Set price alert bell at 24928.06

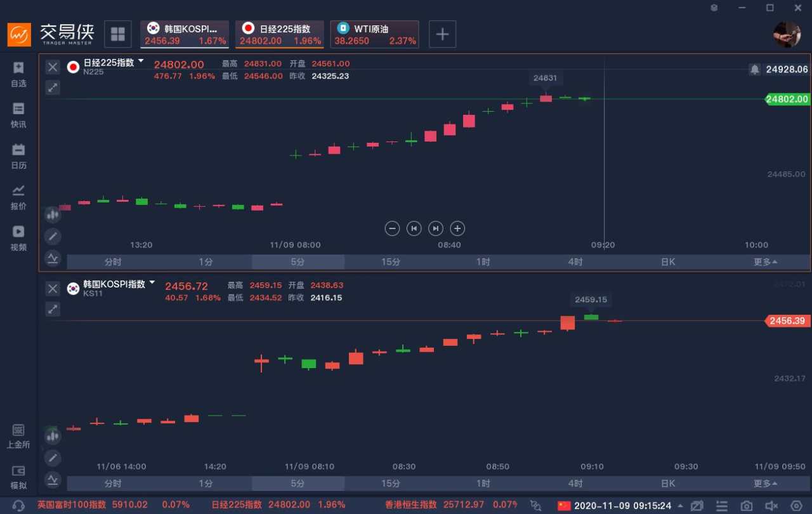tap(754, 70)
